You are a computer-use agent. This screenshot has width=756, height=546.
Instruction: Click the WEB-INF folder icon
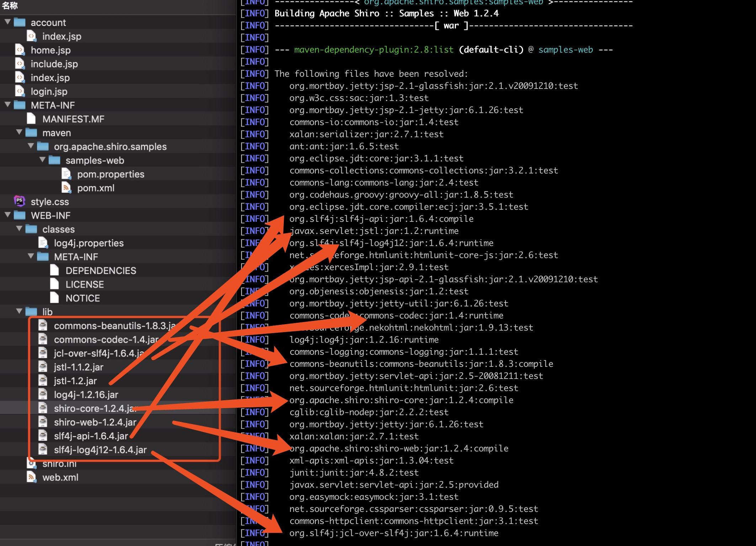(20, 215)
